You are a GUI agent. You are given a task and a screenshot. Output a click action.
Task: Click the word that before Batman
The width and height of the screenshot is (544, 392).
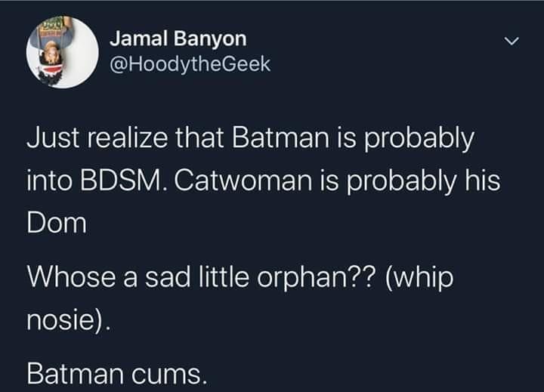coord(199,137)
